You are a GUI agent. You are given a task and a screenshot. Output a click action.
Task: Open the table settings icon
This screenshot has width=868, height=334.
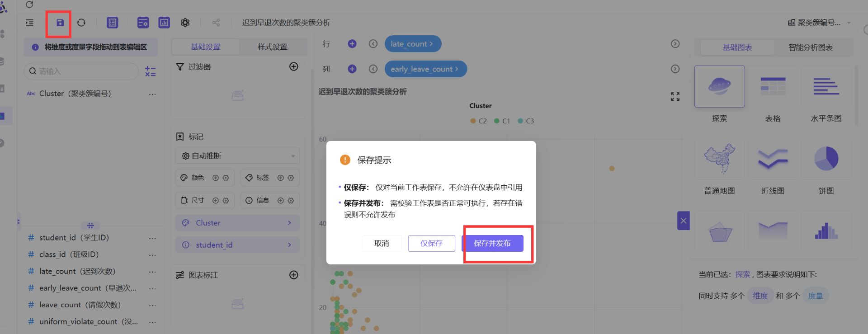[143, 23]
